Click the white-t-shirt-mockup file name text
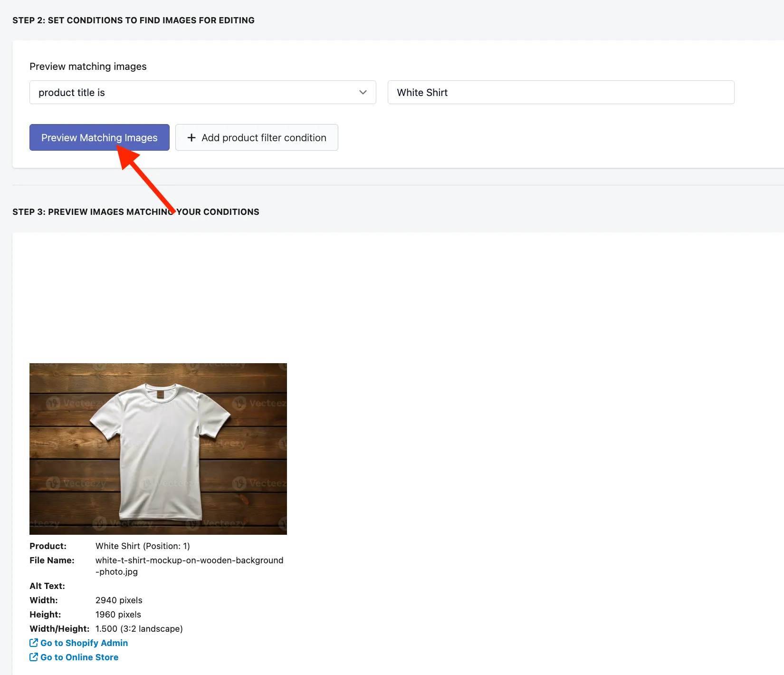Screen dimensions: 784x675 (189, 566)
